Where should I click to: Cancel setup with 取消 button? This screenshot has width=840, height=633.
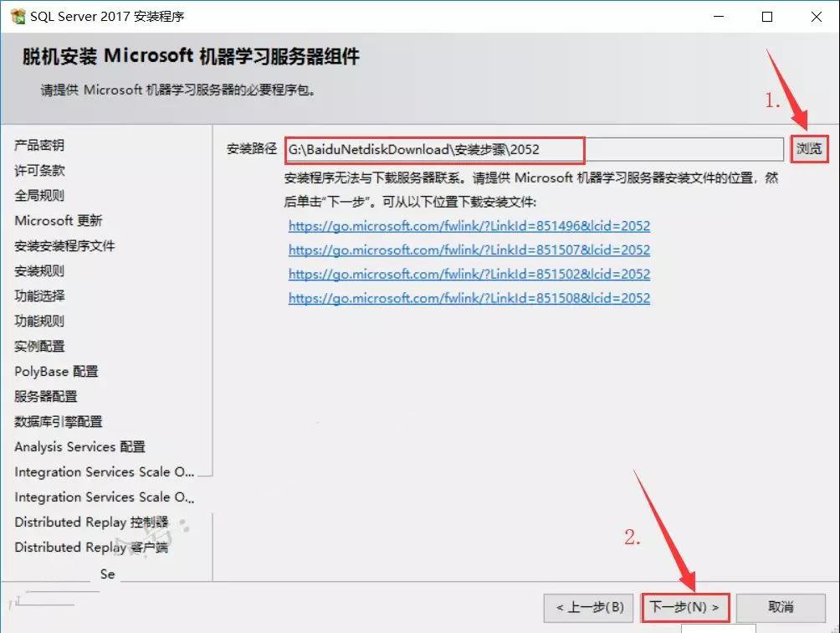[781, 607]
